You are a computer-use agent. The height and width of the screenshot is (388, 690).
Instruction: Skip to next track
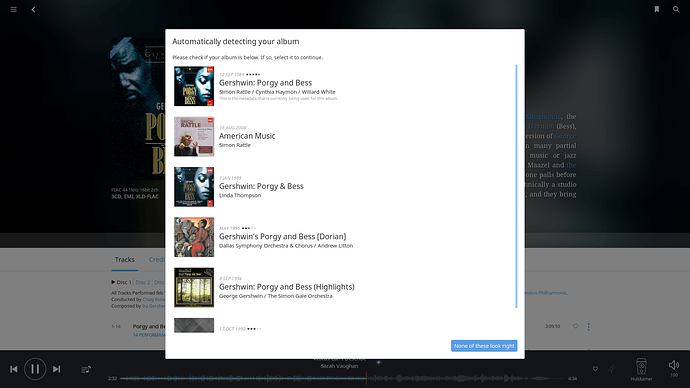pyautogui.click(x=56, y=369)
